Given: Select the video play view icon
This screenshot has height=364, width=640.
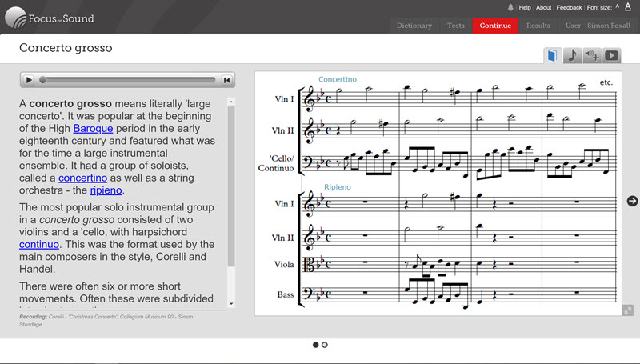Looking at the screenshot, I should click(x=611, y=55).
